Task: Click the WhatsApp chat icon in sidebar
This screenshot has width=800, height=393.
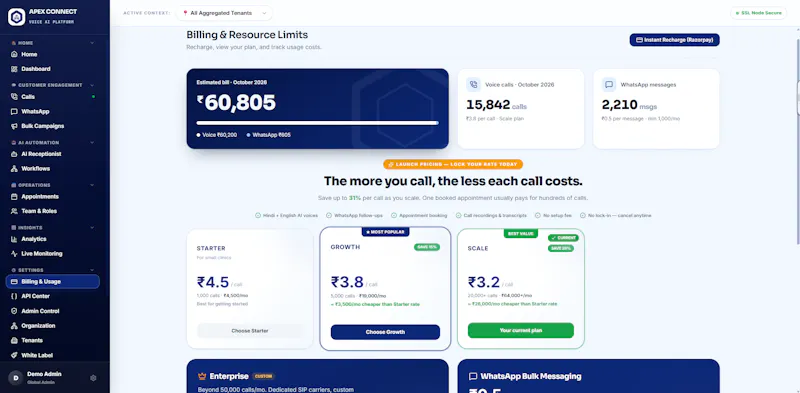Action: 14,111
